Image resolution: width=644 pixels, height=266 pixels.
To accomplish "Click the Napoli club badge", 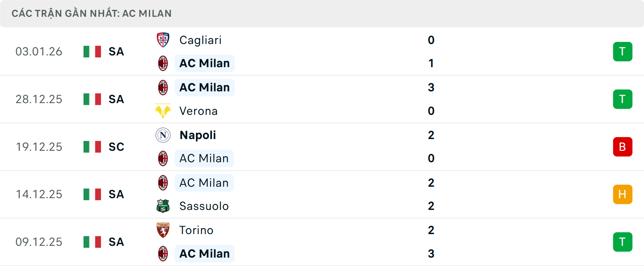I will pos(163,135).
